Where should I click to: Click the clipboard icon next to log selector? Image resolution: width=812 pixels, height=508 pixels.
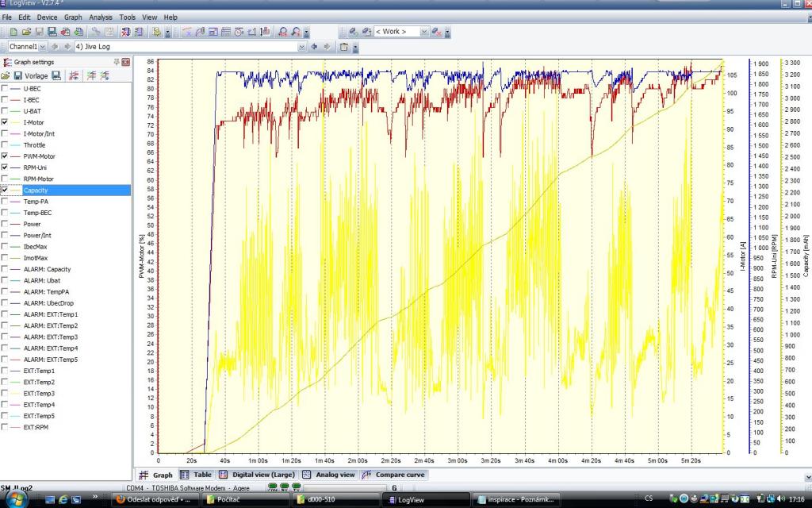point(343,47)
